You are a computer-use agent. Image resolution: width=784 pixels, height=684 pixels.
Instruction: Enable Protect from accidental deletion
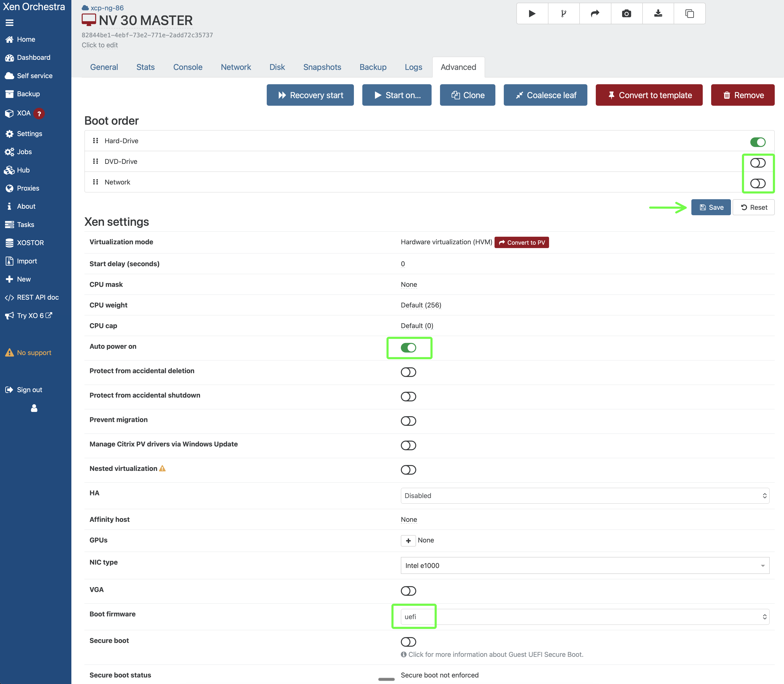408,372
